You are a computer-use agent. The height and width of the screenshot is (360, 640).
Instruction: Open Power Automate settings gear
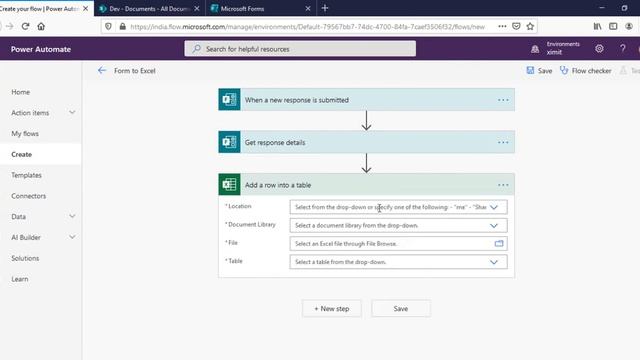click(x=599, y=49)
